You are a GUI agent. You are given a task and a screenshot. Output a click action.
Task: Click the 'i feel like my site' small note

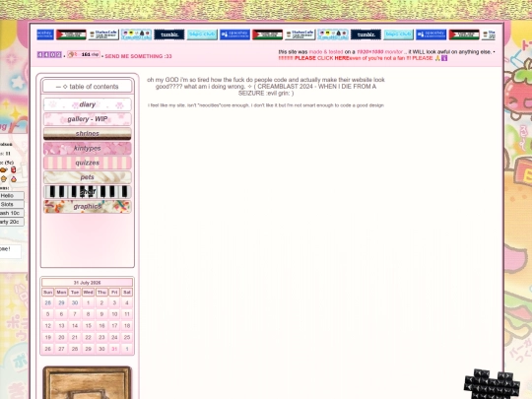tap(266, 105)
